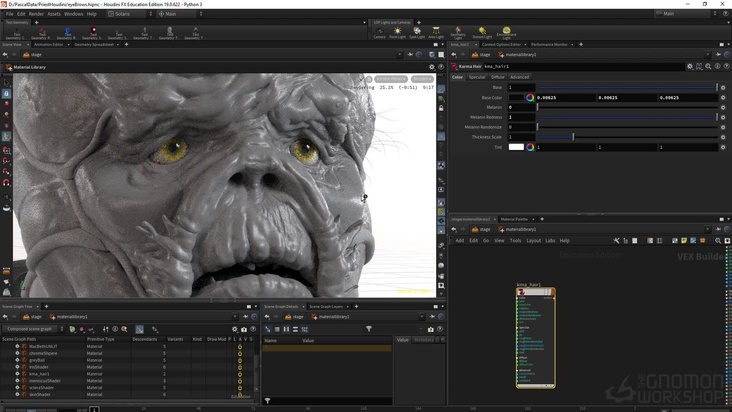
Task: Click Scene Graph Tree help icon
Action: pyautogui.click(x=253, y=329)
